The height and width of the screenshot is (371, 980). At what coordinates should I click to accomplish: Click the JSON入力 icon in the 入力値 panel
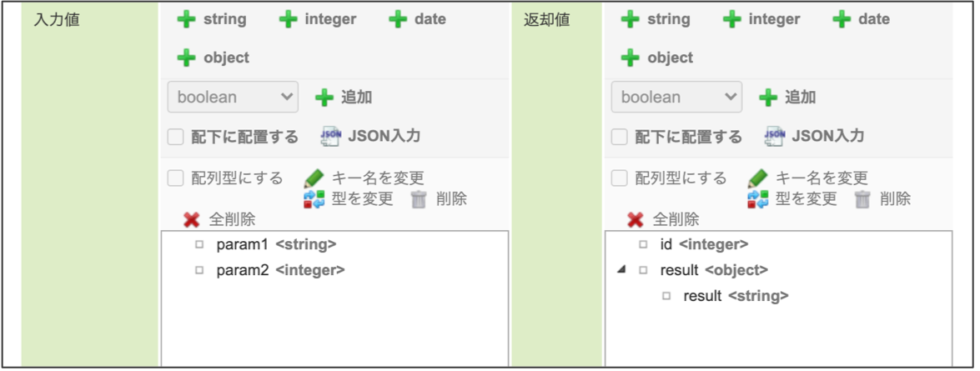click(x=331, y=137)
